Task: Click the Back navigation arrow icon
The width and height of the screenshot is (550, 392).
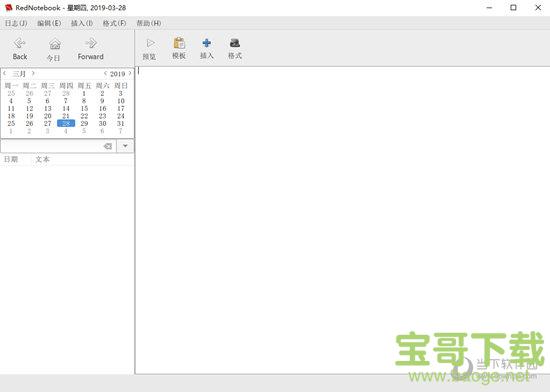Action: pos(20,43)
